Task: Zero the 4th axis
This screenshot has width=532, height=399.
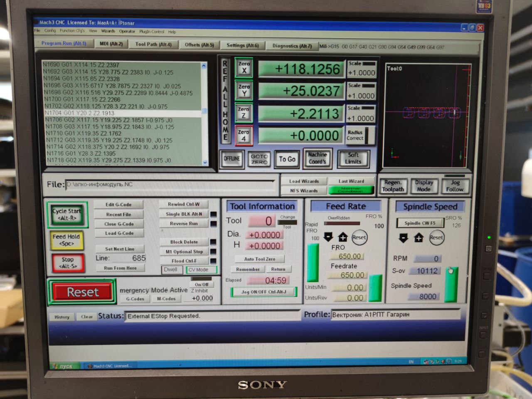Action: 244,135
